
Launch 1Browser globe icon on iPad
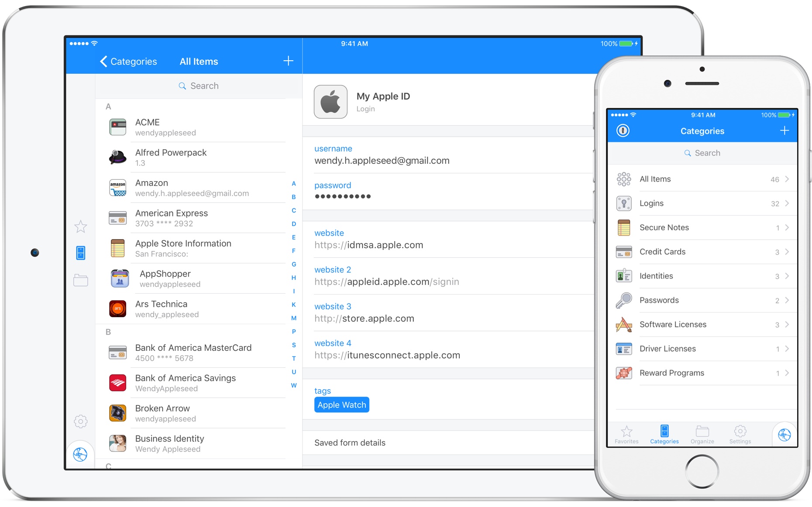[80, 455]
